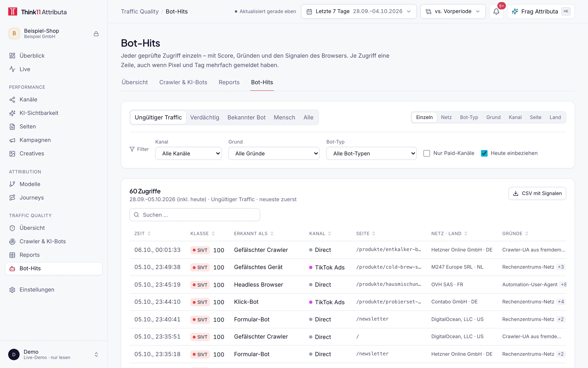Open Frag Attributa assistant
Image resolution: width=588 pixels, height=368 pixels.
click(541, 11)
